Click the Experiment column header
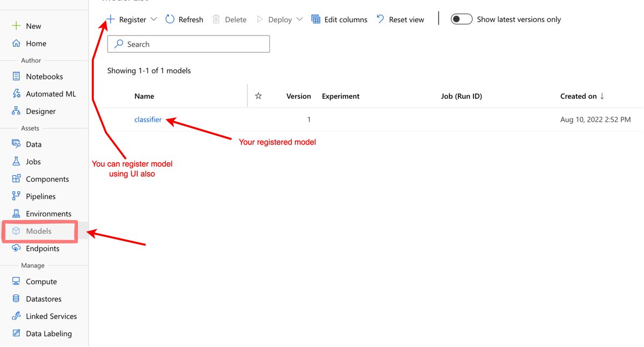Image resolution: width=644 pixels, height=347 pixels. pyautogui.click(x=341, y=96)
